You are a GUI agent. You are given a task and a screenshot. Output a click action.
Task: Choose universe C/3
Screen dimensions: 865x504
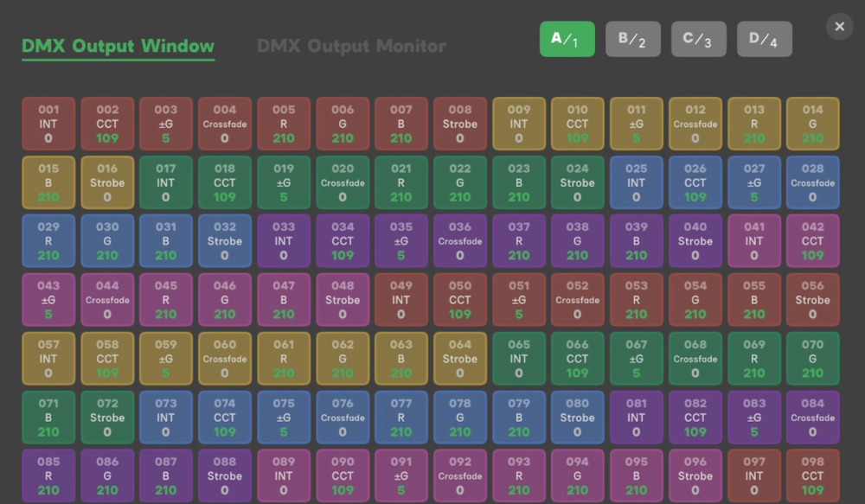[x=698, y=39]
